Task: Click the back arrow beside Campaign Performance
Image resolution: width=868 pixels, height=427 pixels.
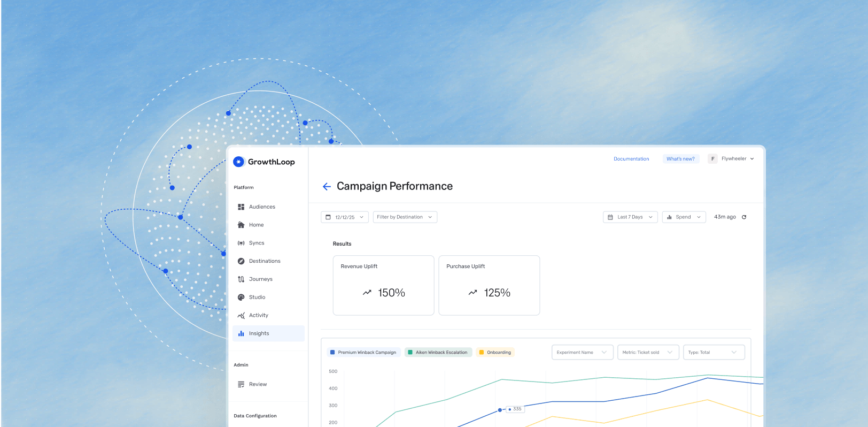Action: coord(327,186)
